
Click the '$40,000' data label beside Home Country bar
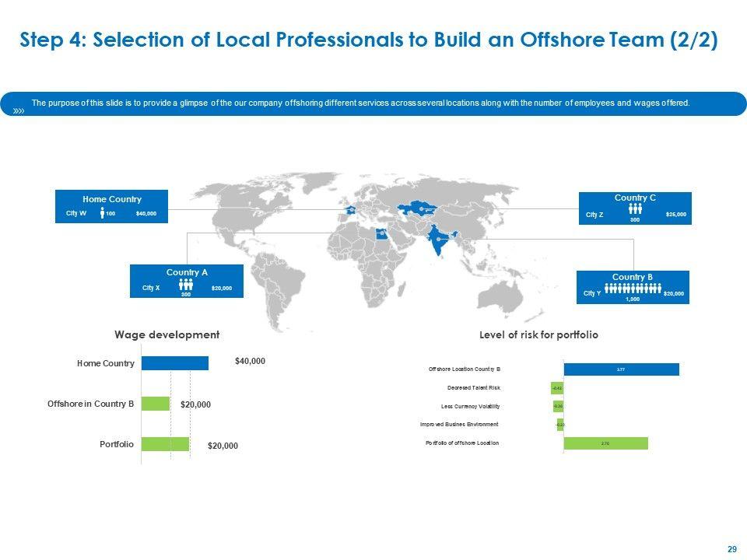(250, 362)
